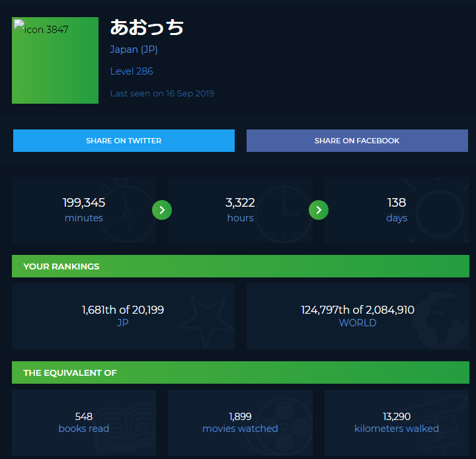Open the JP ranking 1,681th text
This screenshot has height=459, width=476.
[x=123, y=310]
